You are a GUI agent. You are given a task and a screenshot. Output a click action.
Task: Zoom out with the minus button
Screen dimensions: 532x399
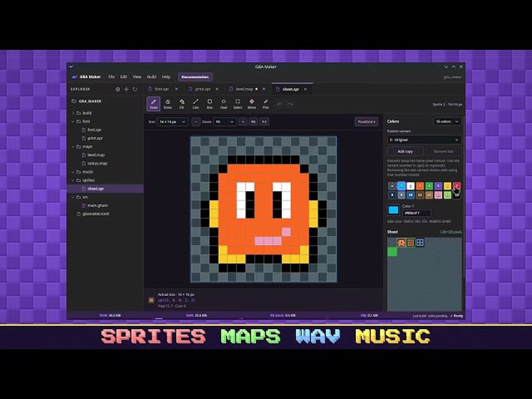(x=196, y=121)
